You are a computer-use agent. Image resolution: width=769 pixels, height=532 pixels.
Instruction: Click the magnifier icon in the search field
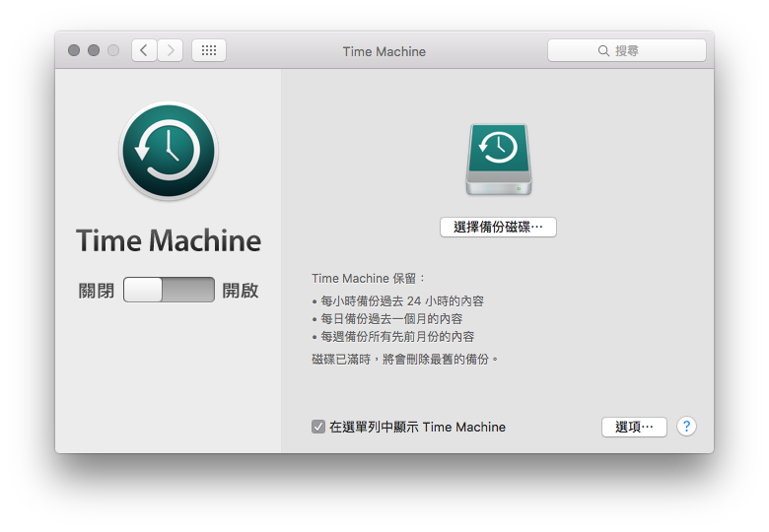tap(603, 50)
